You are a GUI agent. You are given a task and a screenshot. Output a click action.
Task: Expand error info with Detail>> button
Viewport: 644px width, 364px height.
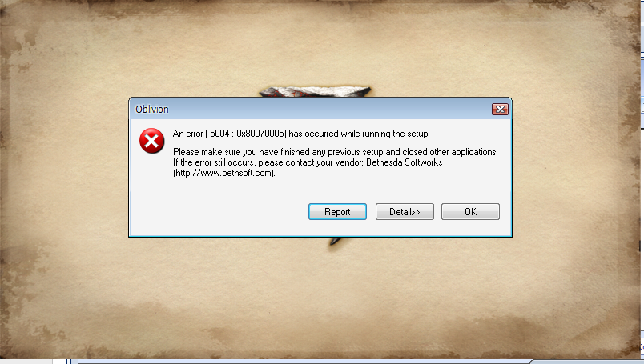[405, 212]
